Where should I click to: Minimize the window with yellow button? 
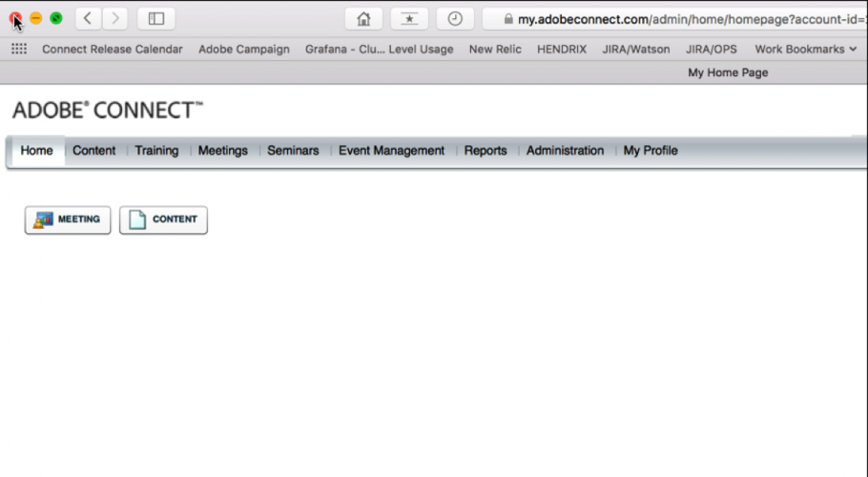point(35,18)
